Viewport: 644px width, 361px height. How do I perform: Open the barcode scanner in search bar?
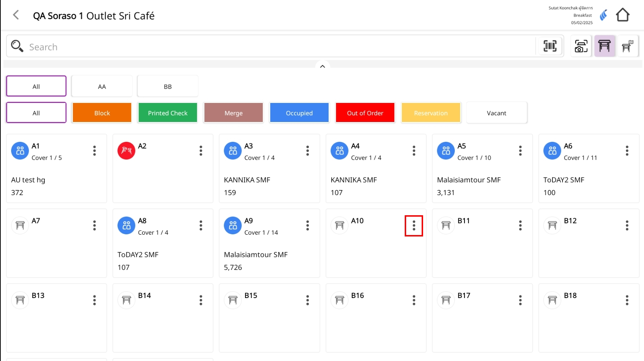pyautogui.click(x=550, y=46)
